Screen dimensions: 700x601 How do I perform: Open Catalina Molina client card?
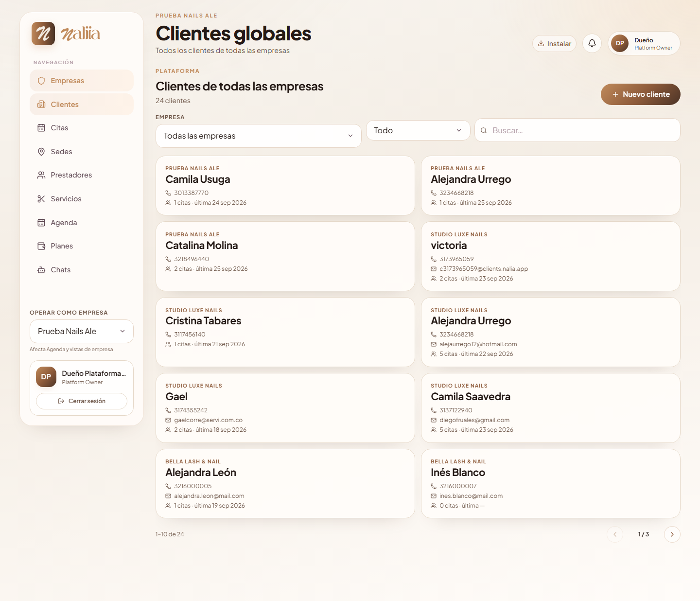285,256
